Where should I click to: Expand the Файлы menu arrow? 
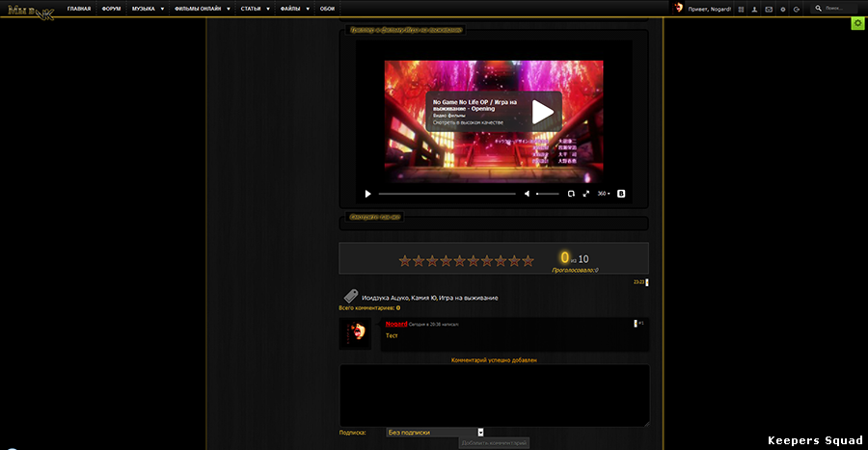(308, 9)
